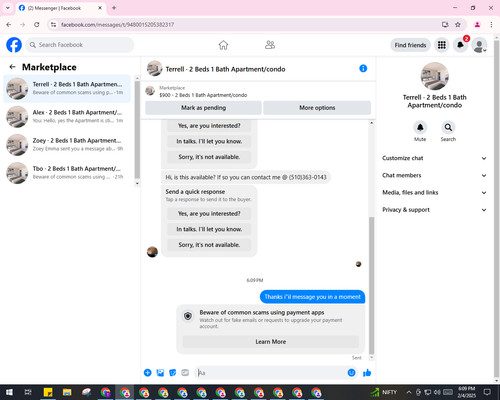Open Windows Start menu

(9, 392)
